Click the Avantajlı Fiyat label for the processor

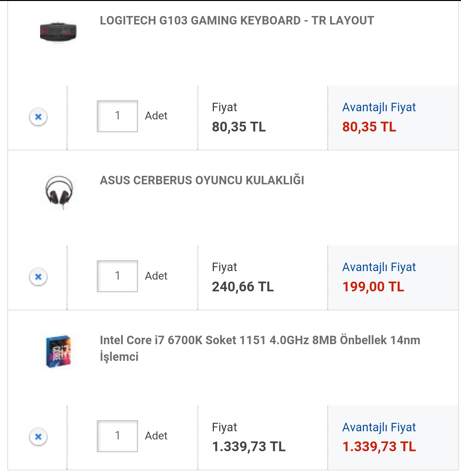point(379,427)
